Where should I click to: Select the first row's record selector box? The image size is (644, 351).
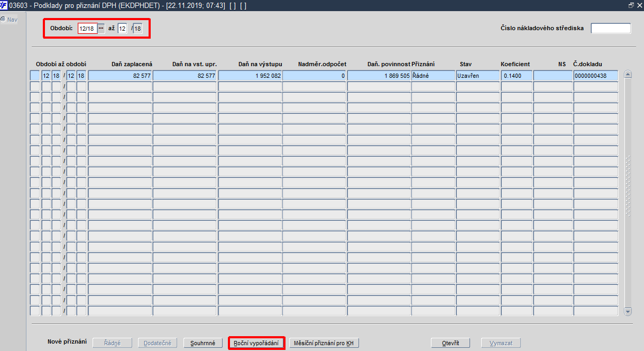click(35, 76)
